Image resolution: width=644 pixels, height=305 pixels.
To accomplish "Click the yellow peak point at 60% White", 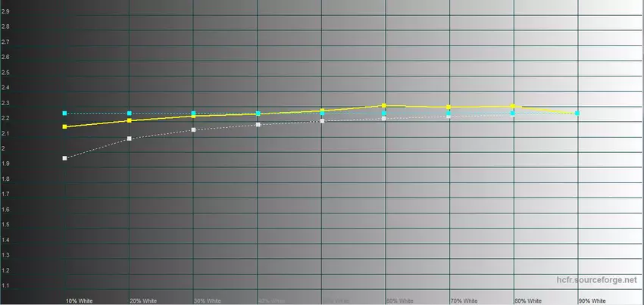I will coord(384,106).
